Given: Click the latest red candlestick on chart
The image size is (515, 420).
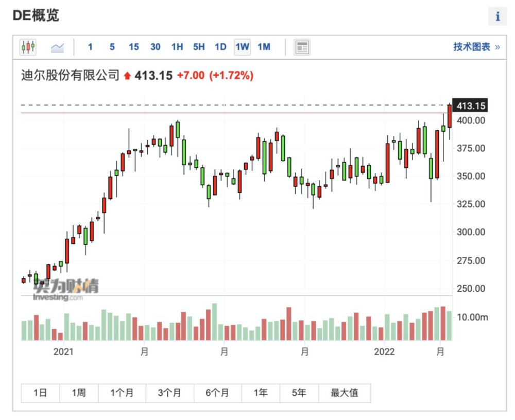Looking at the screenshot, I should click(x=450, y=116).
